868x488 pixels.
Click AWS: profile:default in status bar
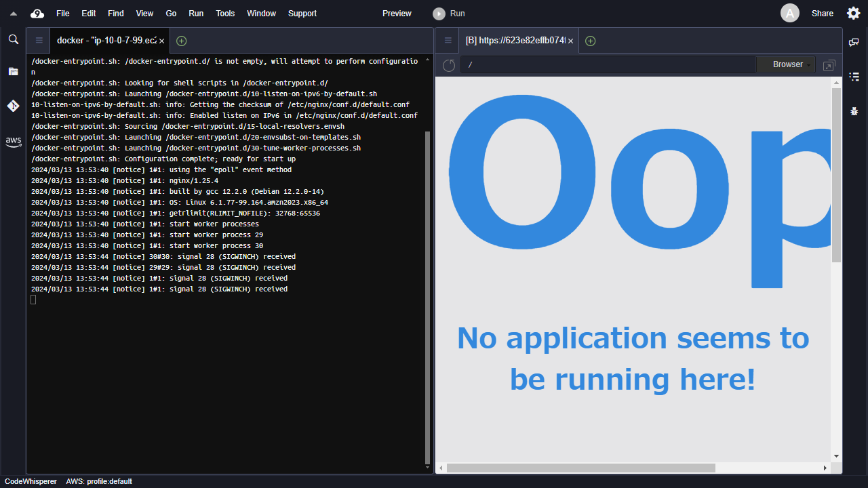click(99, 481)
